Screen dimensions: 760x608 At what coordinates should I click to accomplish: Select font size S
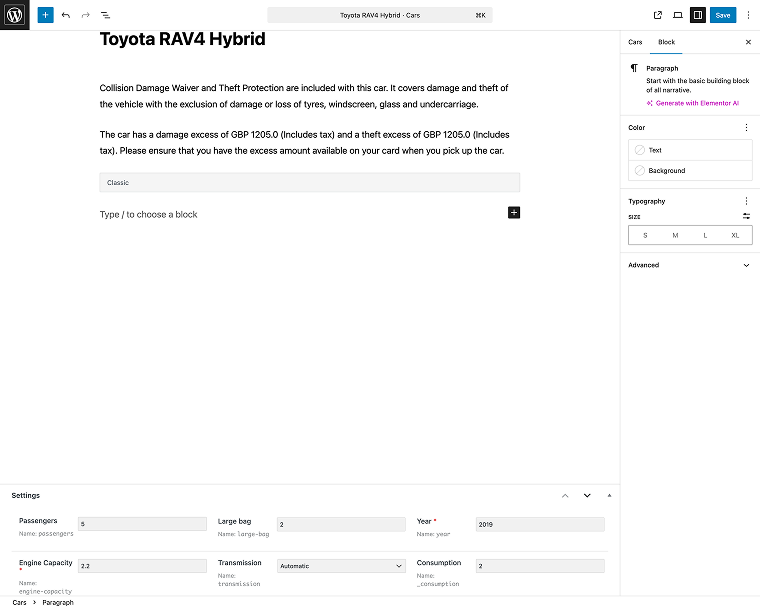(645, 235)
